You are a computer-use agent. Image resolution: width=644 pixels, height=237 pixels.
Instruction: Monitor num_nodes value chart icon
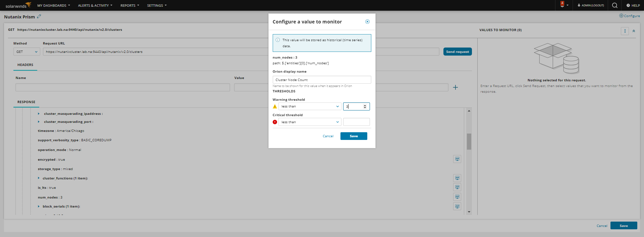pos(457,197)
